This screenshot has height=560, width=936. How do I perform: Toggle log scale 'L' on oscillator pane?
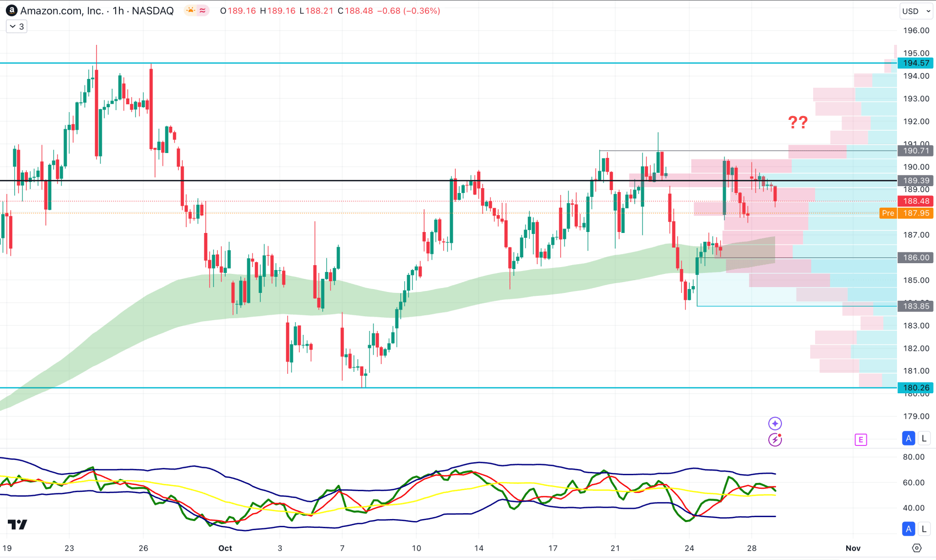[x=924, y=528]
